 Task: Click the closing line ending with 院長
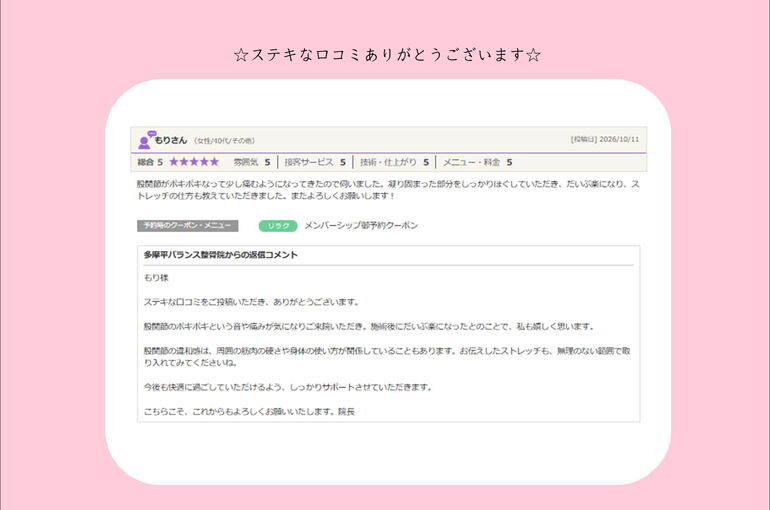(x=249, y=411)
